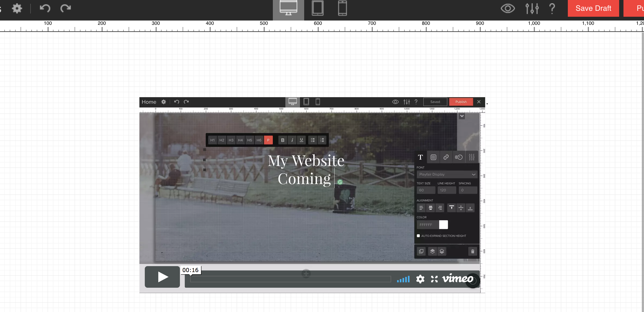Click the red Publish button in video
Image resolution: width=644 pixels, height=312 pixels.
tap(461, 102)
